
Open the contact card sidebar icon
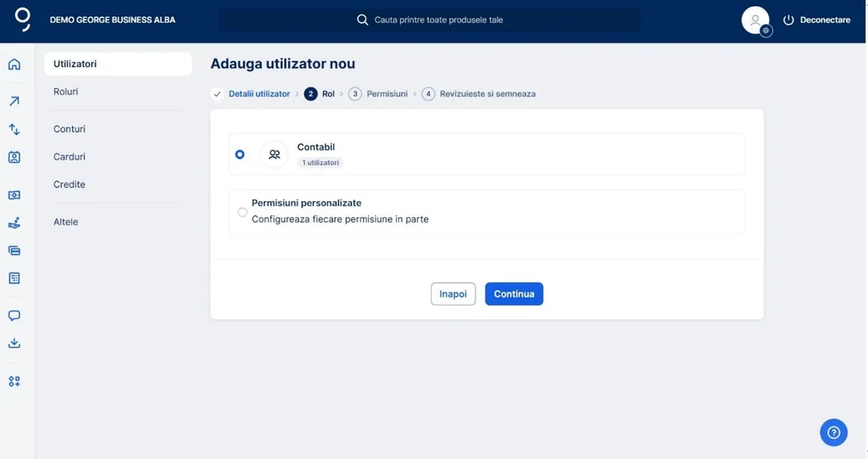tap(14, 157)
